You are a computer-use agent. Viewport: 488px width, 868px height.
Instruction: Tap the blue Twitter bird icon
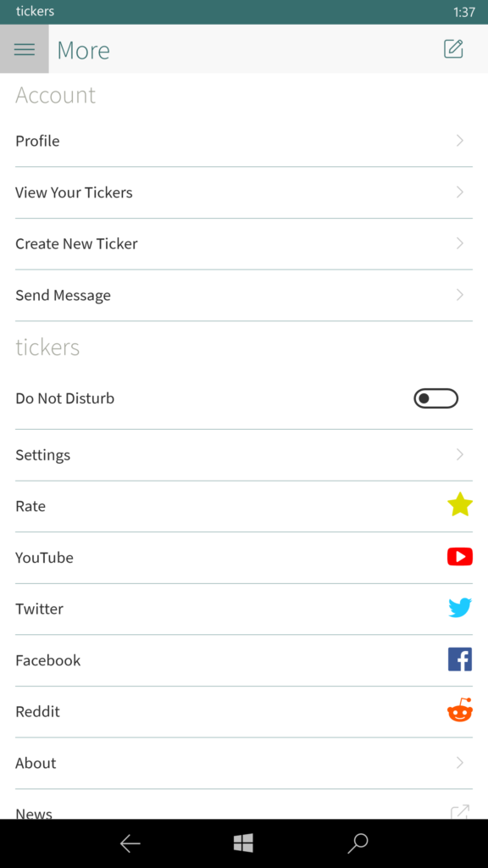click(x=460, y=608)
